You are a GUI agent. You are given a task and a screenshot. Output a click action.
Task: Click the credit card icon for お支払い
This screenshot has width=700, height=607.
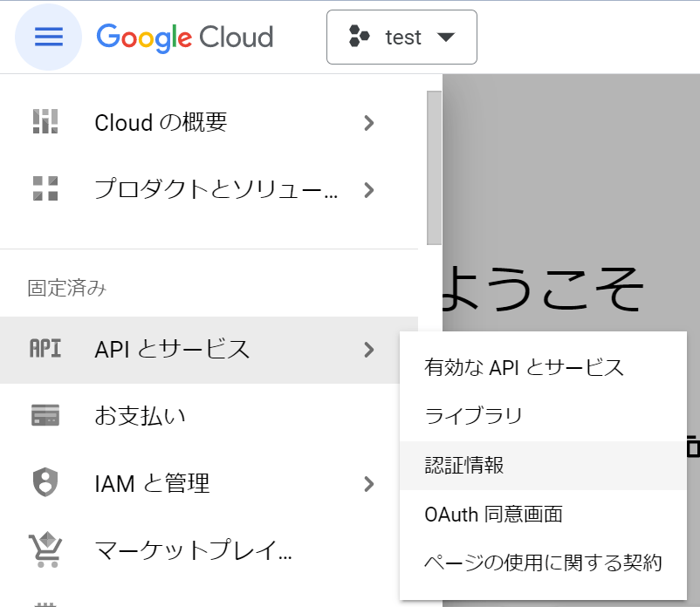click(x=45, y=415)
